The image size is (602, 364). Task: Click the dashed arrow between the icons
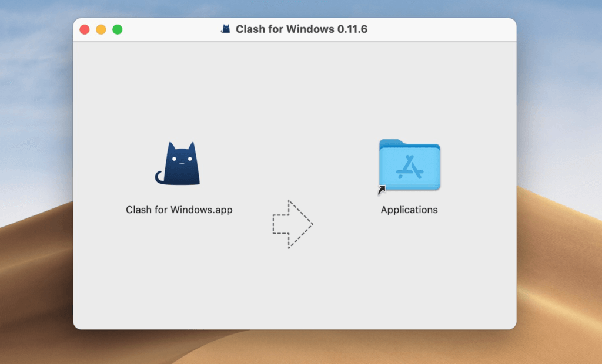[x=291, y=224]
